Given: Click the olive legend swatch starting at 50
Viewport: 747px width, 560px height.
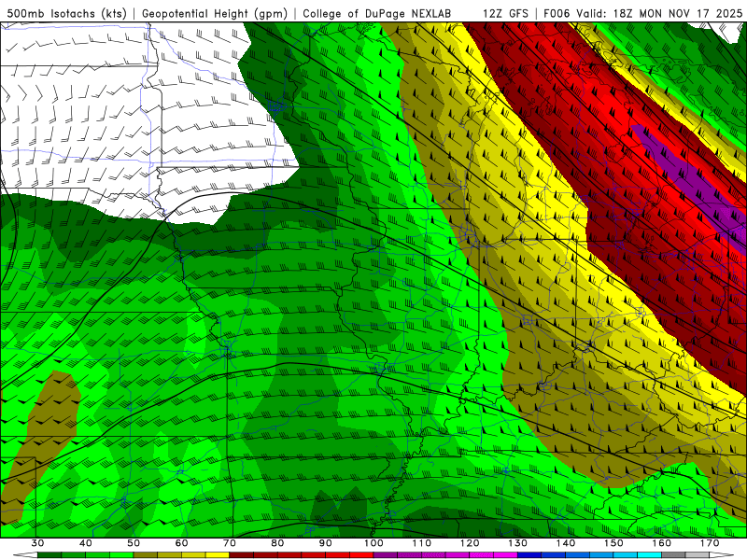Looking at the screenshot, I should (x=146, y=554).
